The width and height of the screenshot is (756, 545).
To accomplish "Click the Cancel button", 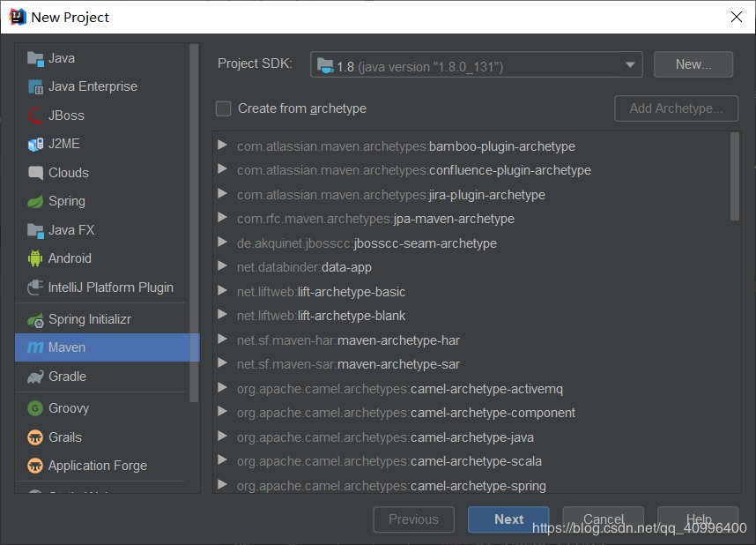I will tap(604, 519).
